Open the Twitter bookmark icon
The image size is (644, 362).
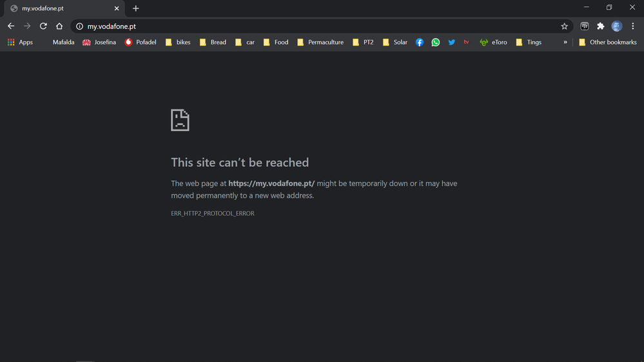coord(451,43)
